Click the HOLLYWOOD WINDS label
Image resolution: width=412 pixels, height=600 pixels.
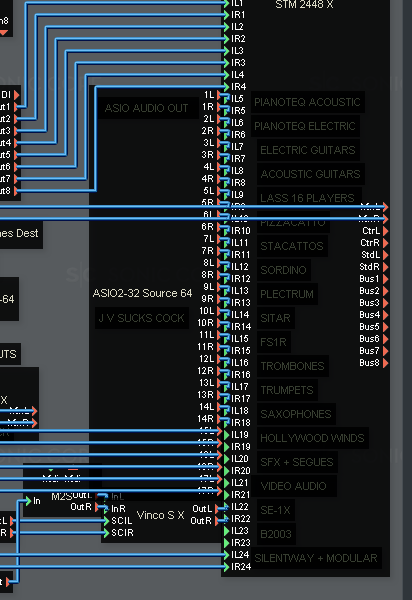pos(312,438)
